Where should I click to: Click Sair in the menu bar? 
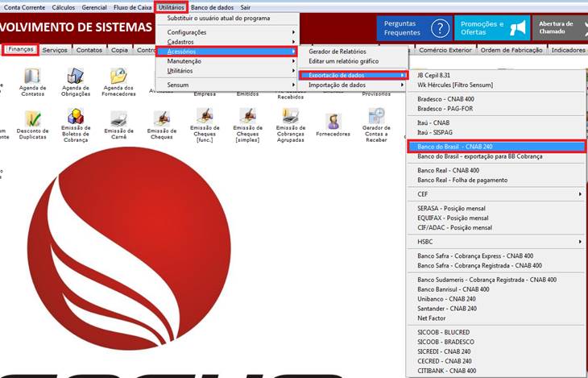click(x=245, y=7)
